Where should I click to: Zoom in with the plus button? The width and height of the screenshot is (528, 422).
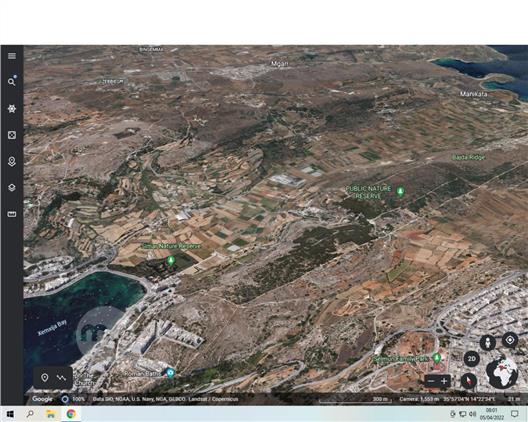pyautogui.click(x=444, y=381)
